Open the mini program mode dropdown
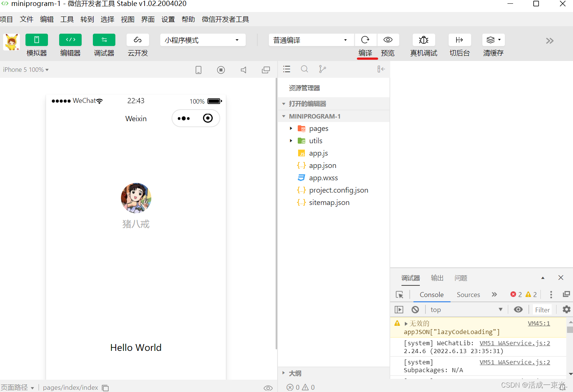Image resolution: width=573 pixels, height=392 pixels. [203, 40]
